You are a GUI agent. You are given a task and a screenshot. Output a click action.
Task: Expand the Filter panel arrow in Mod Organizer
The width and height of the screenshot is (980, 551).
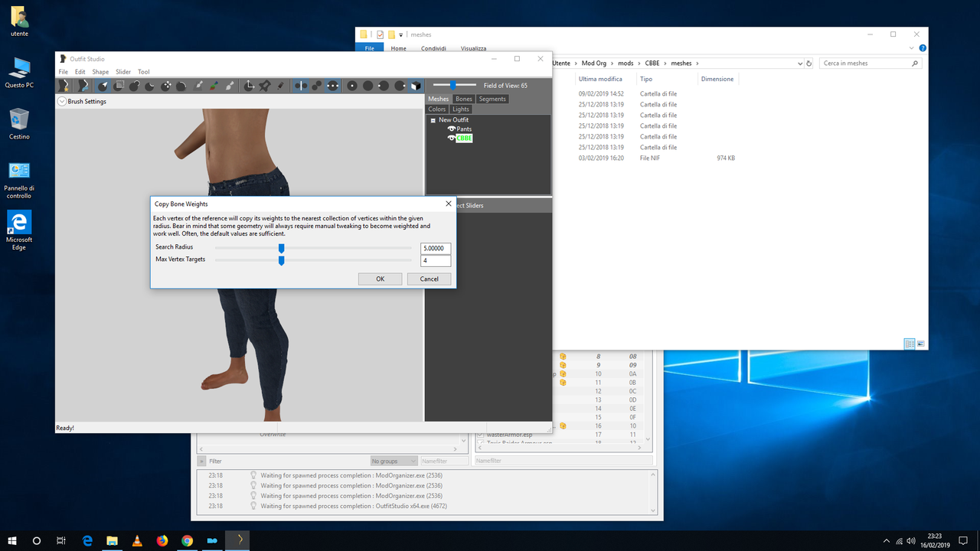coord(202,461)
